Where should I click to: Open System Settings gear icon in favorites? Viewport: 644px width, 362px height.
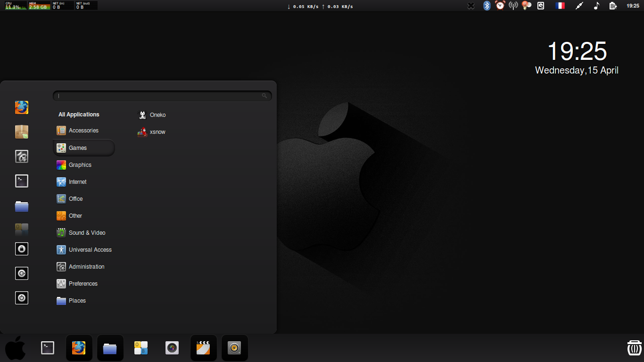click(22, 156)
